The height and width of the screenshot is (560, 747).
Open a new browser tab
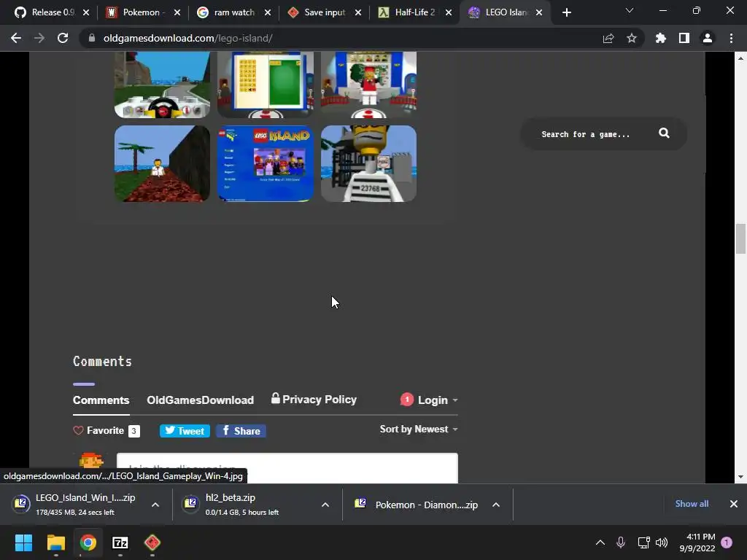coord(566,12)
